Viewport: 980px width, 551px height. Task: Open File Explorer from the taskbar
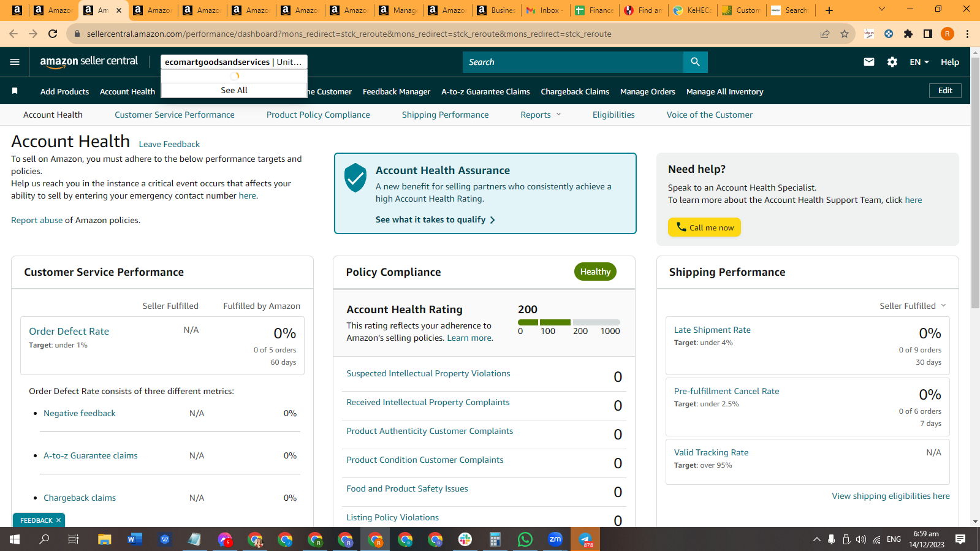point(105,539)
